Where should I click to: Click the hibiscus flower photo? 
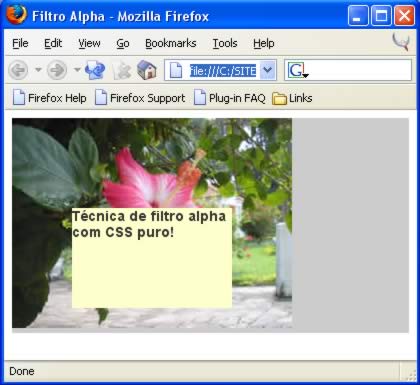point(152,223)
